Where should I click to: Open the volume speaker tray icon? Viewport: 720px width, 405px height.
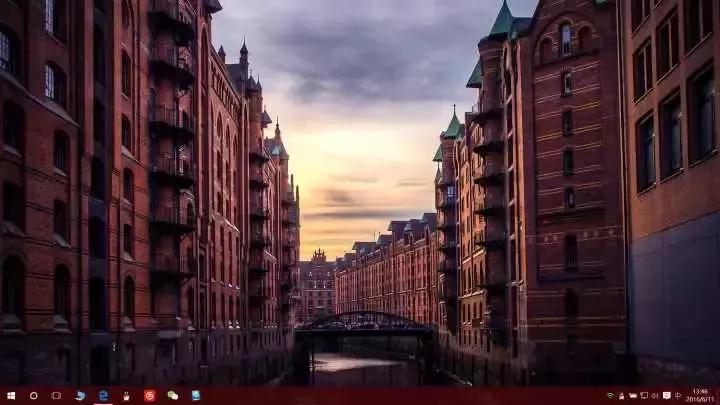click(655, 396)
